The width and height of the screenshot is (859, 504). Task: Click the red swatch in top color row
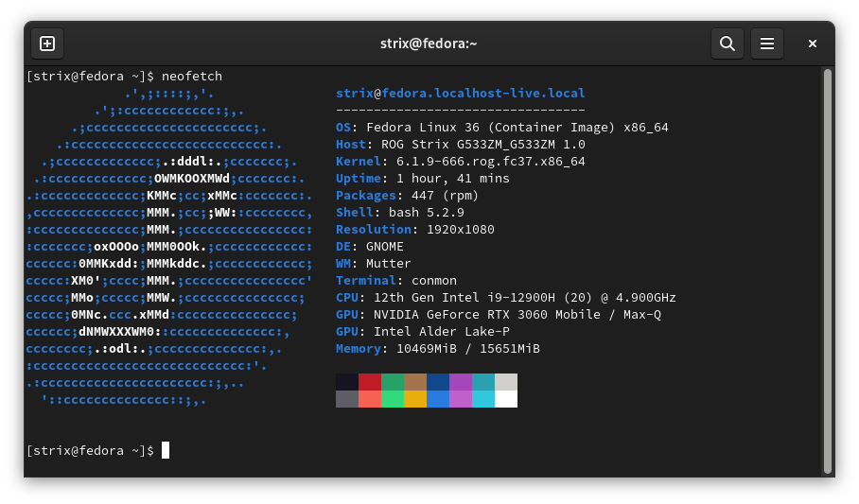[370, 382]
